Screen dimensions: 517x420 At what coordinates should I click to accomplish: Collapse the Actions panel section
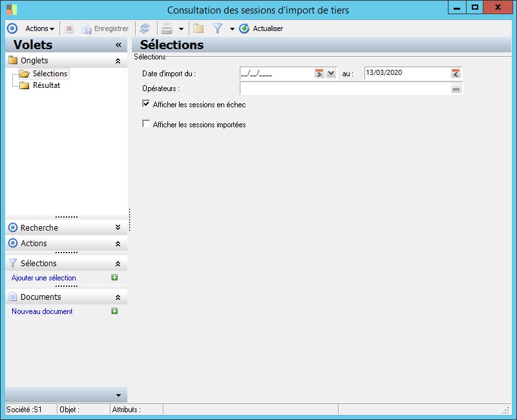(118, 244)
